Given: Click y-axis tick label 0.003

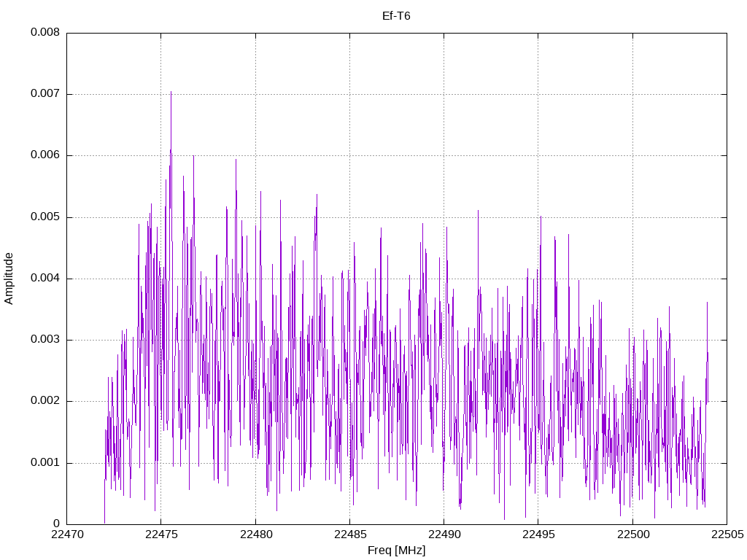Looking at the screenshot, I should pos(45,340).
